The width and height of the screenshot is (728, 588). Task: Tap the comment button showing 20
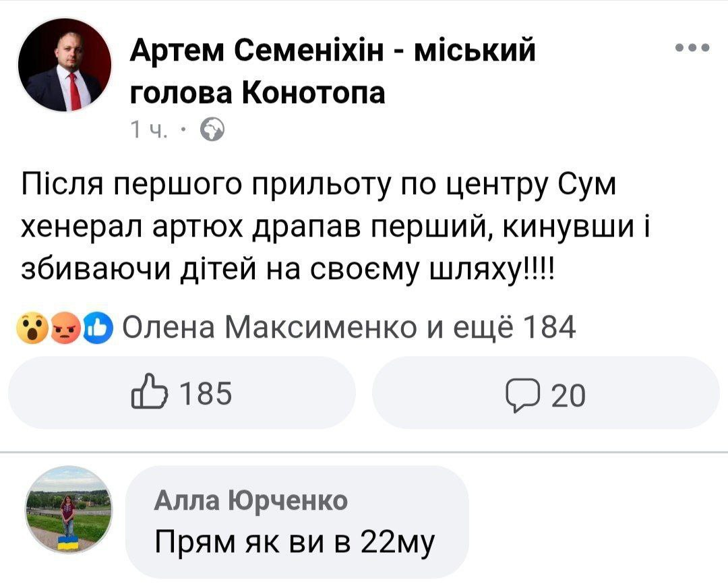(x=545, y=392)
